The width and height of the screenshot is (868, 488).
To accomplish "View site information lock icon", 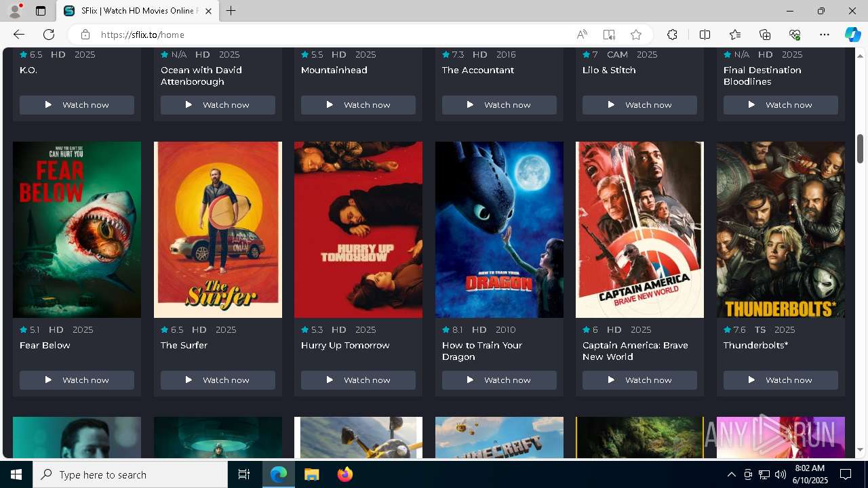I will pos(85,35).
